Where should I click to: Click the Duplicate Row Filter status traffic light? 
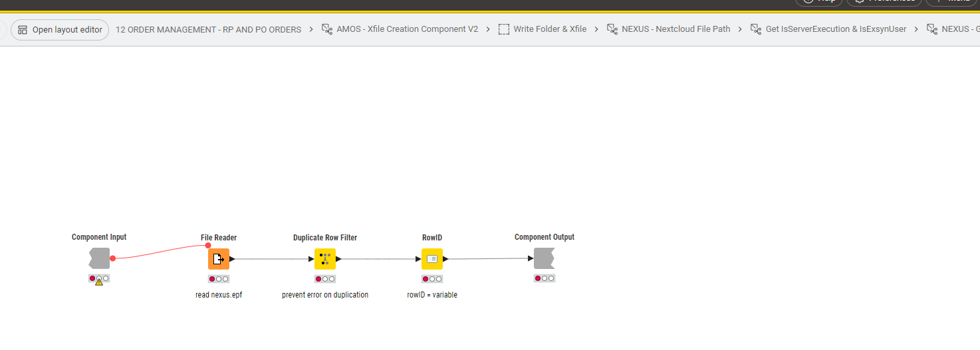(325, 279)
